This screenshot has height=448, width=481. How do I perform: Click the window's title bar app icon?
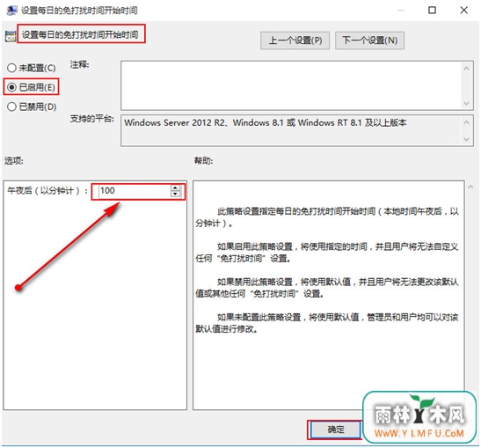11,11
